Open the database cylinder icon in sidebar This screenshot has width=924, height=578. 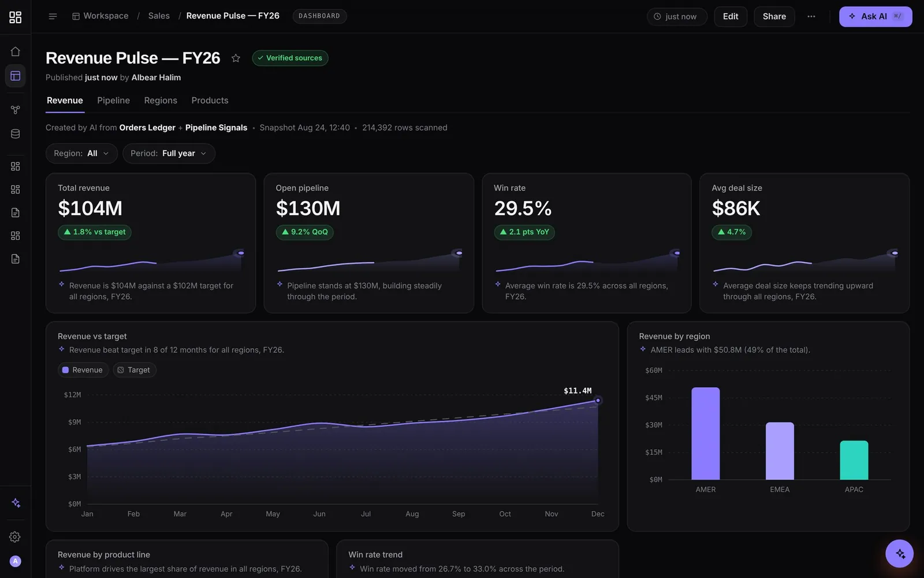[x=16, y=134]
